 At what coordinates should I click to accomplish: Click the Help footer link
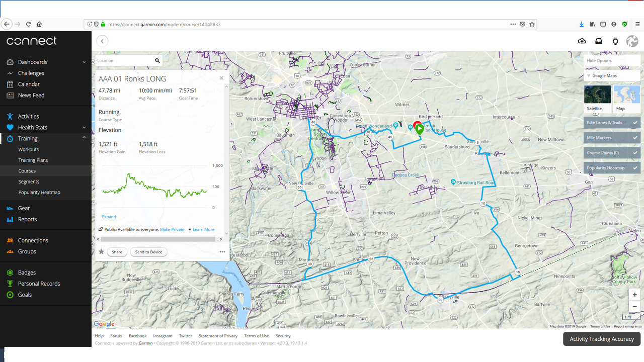click(99, 336)
